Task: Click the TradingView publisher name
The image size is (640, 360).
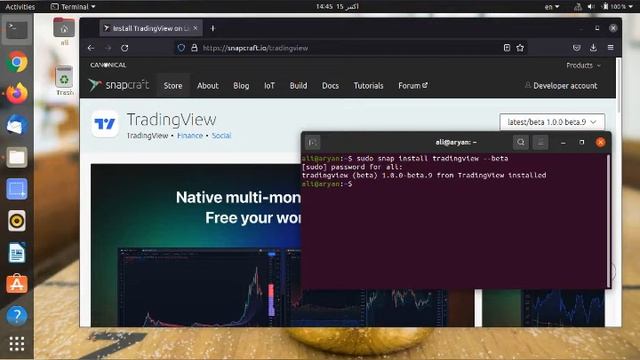Action: click(147, 136)
